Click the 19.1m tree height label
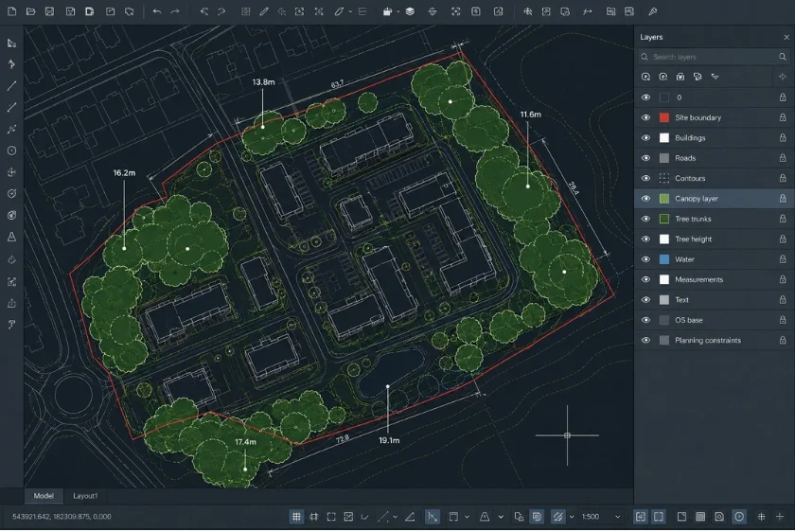This screenshot has height=532, width=795. 389,441
